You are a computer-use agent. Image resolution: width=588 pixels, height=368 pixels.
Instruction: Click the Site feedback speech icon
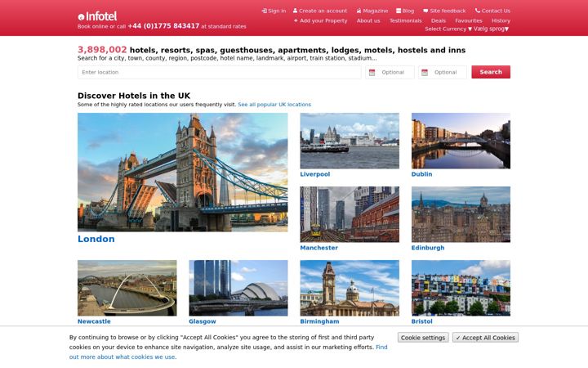(425, 11)
